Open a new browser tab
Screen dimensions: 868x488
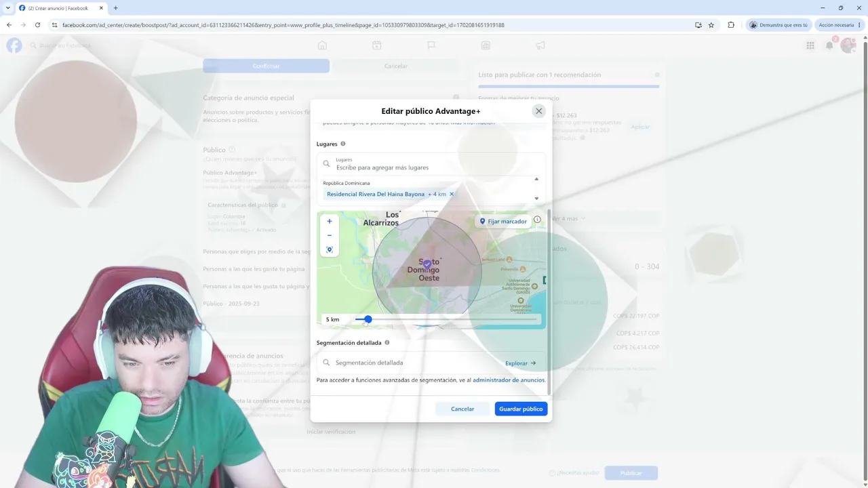[115, 8]
